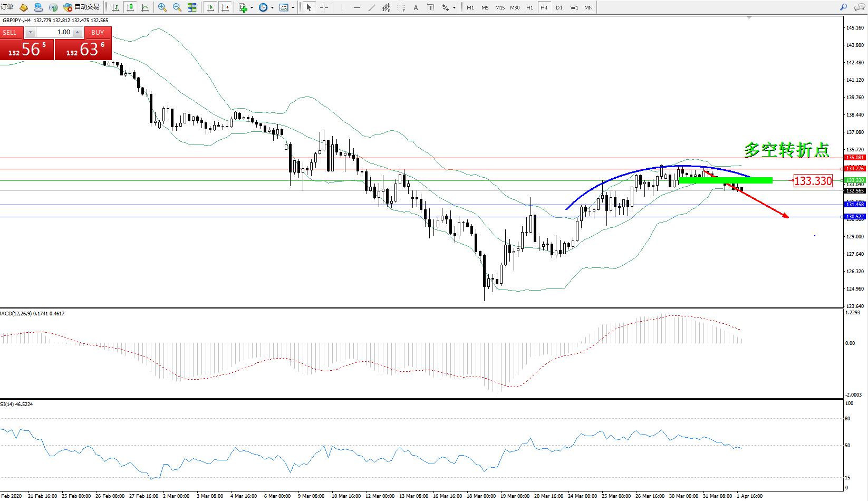Click the text label 'A' tool

click(416, 7)
